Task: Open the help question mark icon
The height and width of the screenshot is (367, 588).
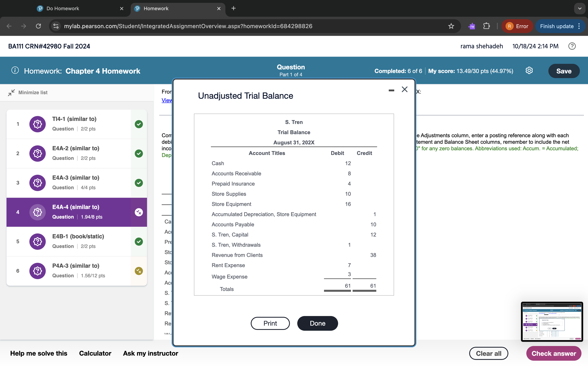Action: (572, 46)
